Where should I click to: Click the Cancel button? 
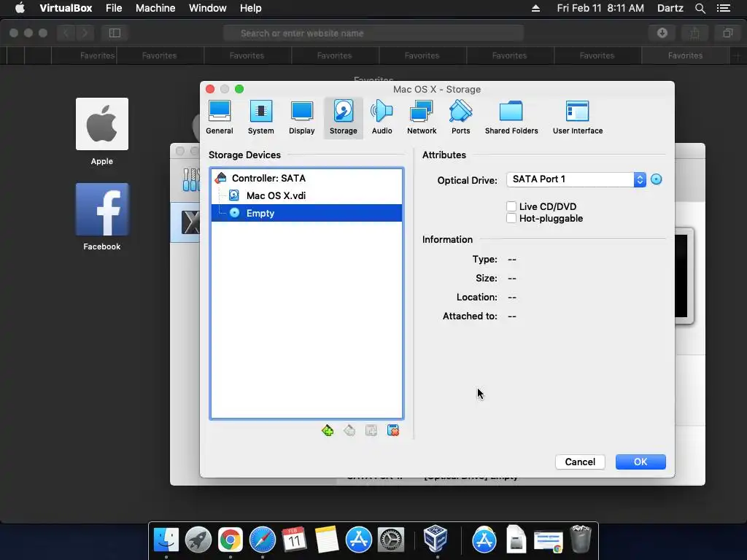(x=580, y=462)
